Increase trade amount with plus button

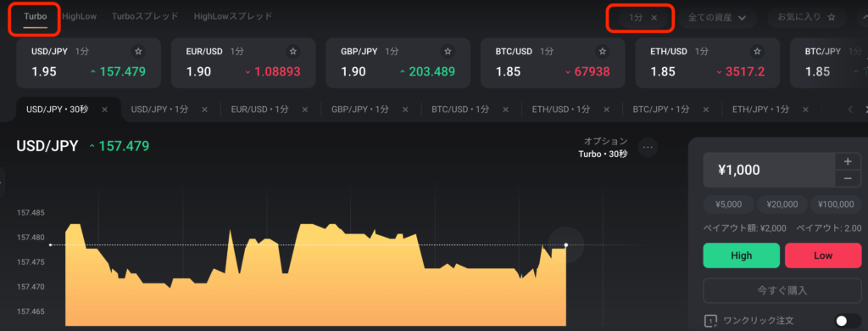tap(848, 162)
